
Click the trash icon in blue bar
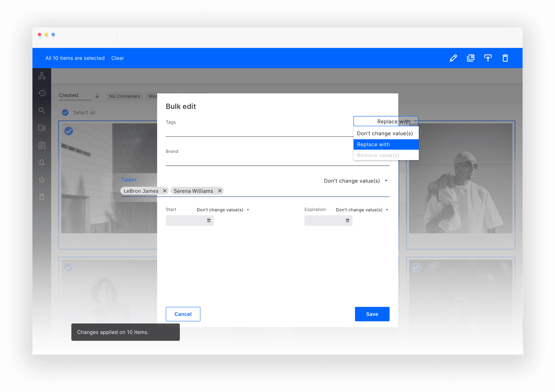point(505,58)
